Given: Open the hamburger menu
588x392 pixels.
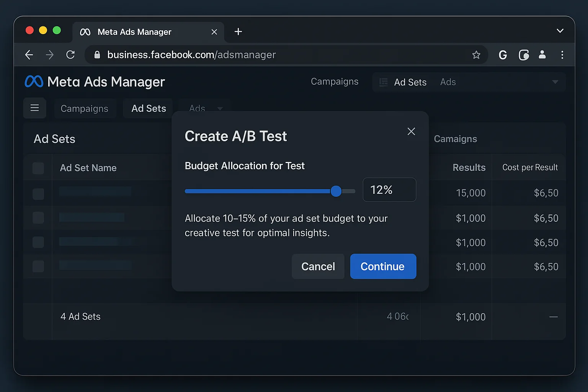Looking at the screenshot, I should (35, 108).
